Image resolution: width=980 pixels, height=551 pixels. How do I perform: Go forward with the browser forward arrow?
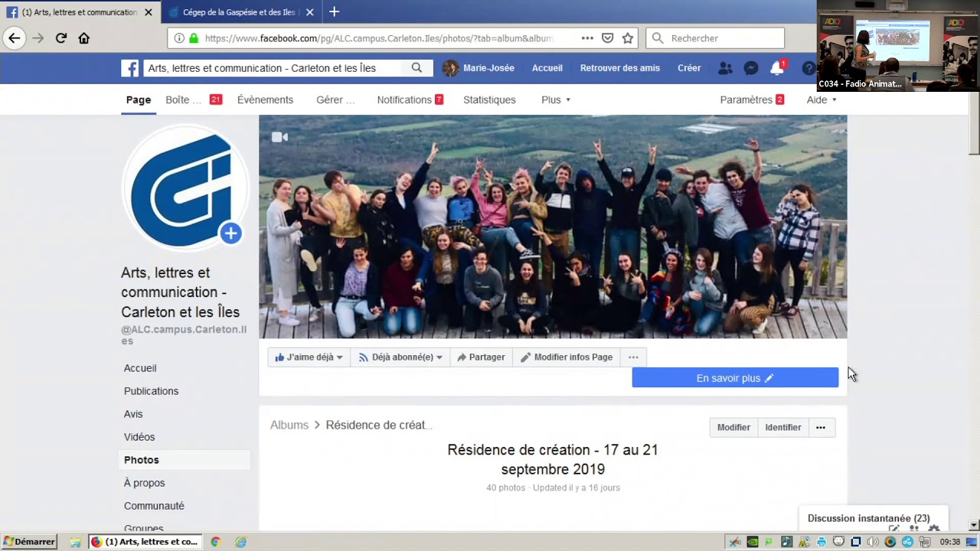coord(38,38)
